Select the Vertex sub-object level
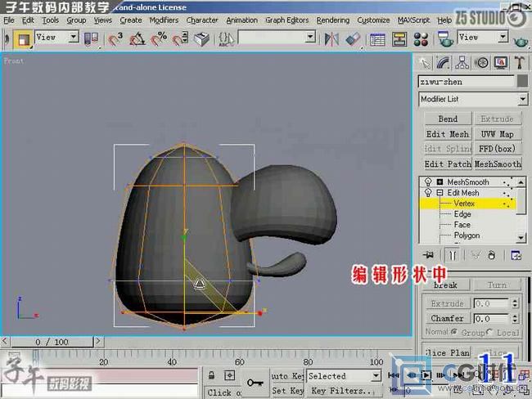The image size is (532, 399). (464, 204)
